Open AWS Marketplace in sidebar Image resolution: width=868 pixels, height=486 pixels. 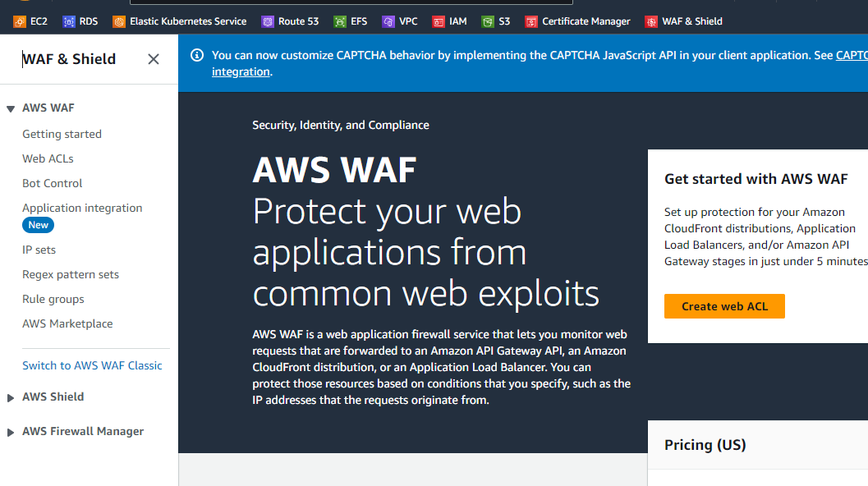click(x=67, y=323)
